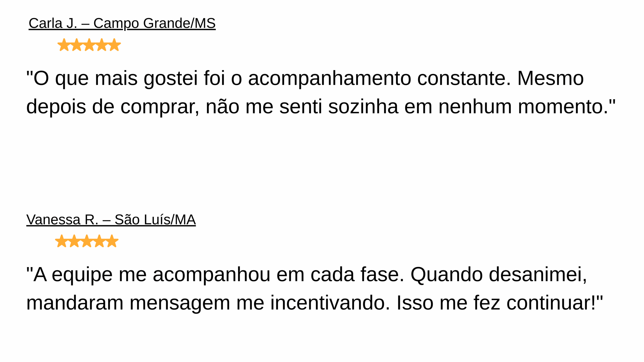Choose the third star of Vanessa's rating

87,241
